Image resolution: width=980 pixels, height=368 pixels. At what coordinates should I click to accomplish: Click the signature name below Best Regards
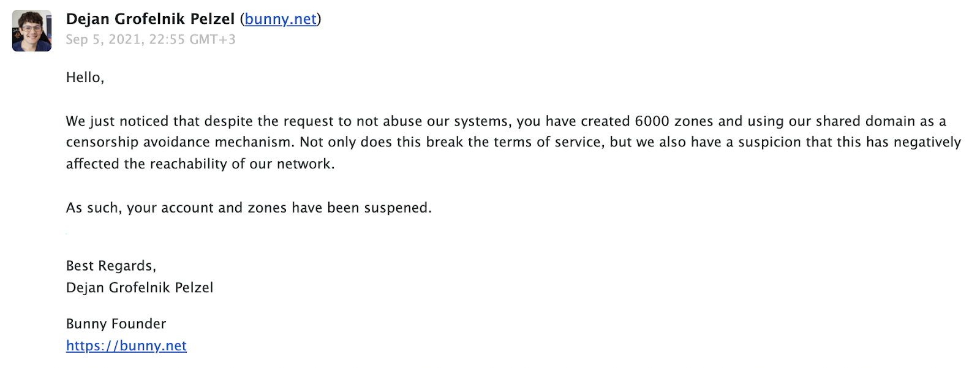pyautogui.click(x=140, y=288)
